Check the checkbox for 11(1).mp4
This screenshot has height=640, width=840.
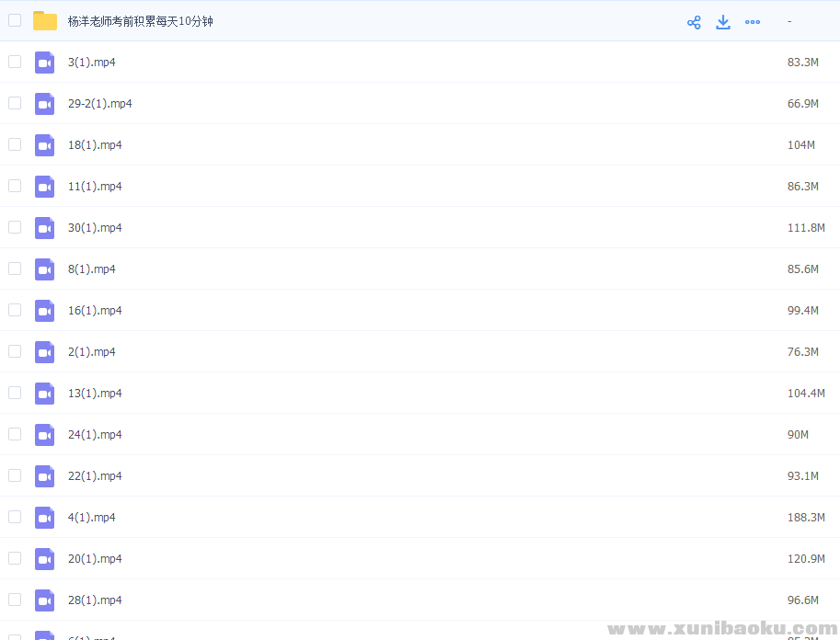pos(15,186)
